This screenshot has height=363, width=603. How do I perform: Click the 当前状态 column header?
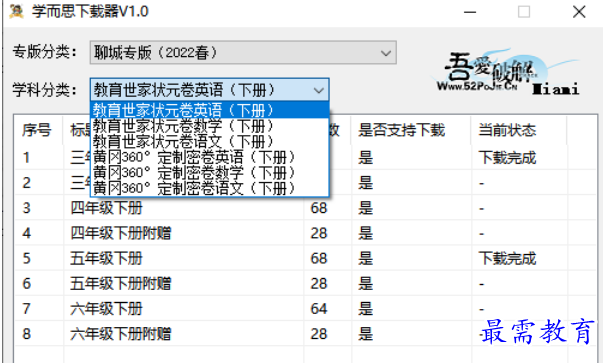(x=518, y=130)
